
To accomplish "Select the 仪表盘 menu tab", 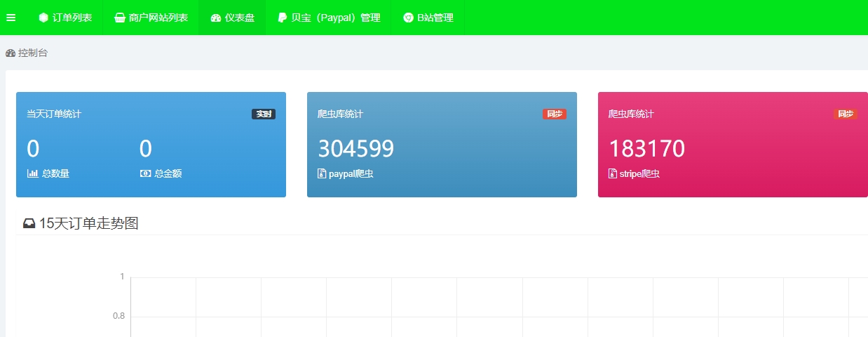I will coord(232,18).
